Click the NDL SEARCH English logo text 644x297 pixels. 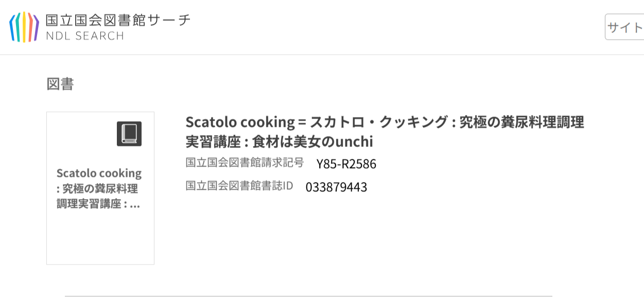pos(84,36)
